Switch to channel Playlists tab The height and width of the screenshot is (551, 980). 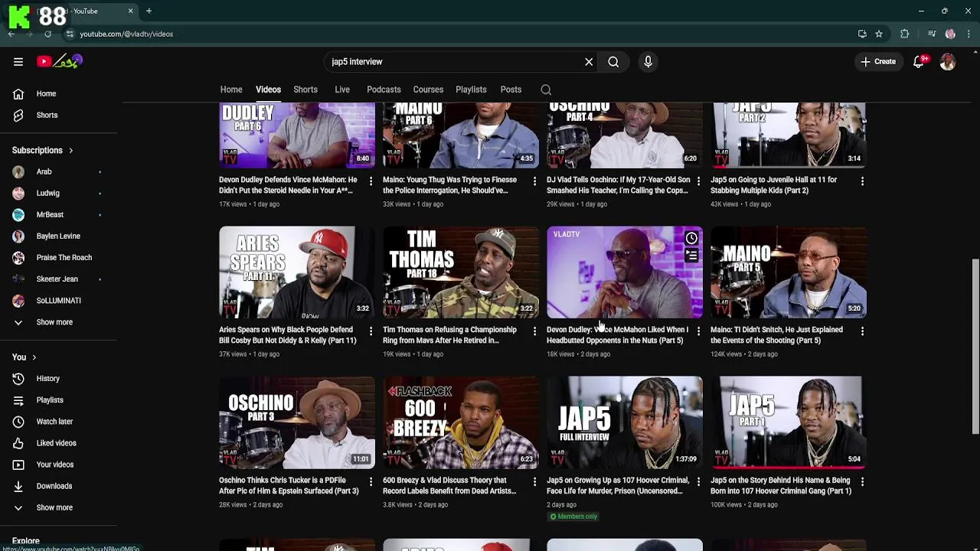(x=471, y=90)
